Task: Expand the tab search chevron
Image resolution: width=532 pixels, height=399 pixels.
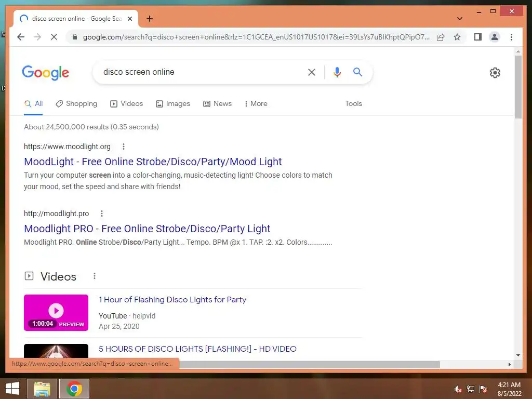Action: click(x=460, y=19)
